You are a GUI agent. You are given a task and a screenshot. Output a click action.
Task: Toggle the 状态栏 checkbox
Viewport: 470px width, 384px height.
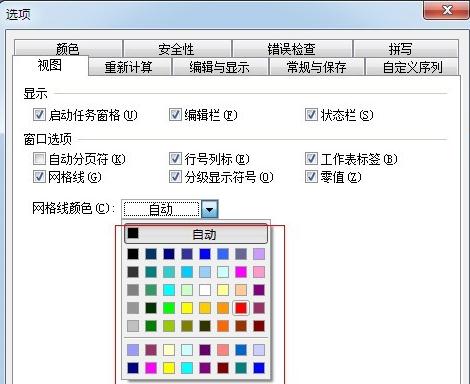tap(311, 115)
